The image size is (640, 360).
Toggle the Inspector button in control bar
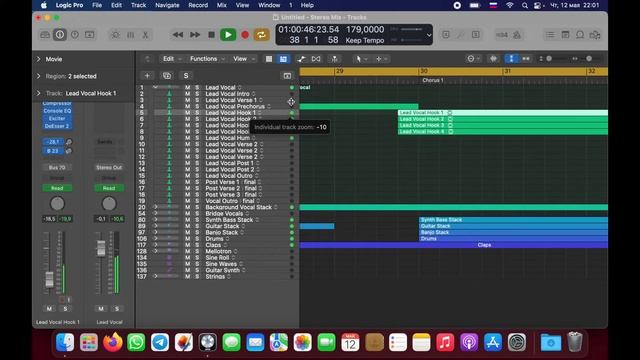[60, 35]
